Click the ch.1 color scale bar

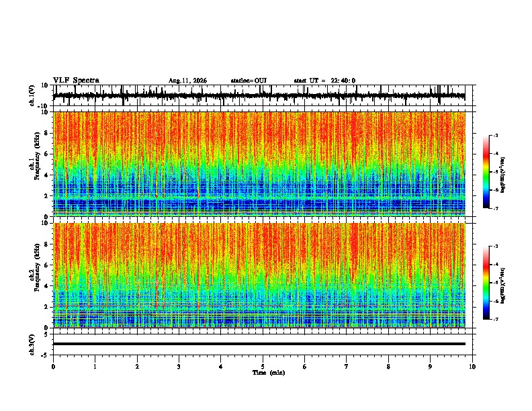pyautogui.click(x=486, y=172)
